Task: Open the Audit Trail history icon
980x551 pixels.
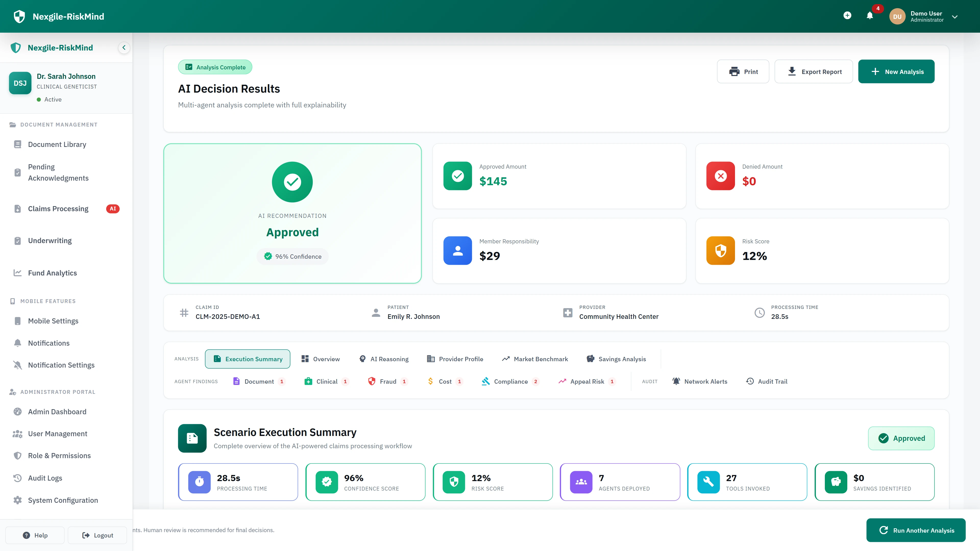Action: (x=750, y=381)
